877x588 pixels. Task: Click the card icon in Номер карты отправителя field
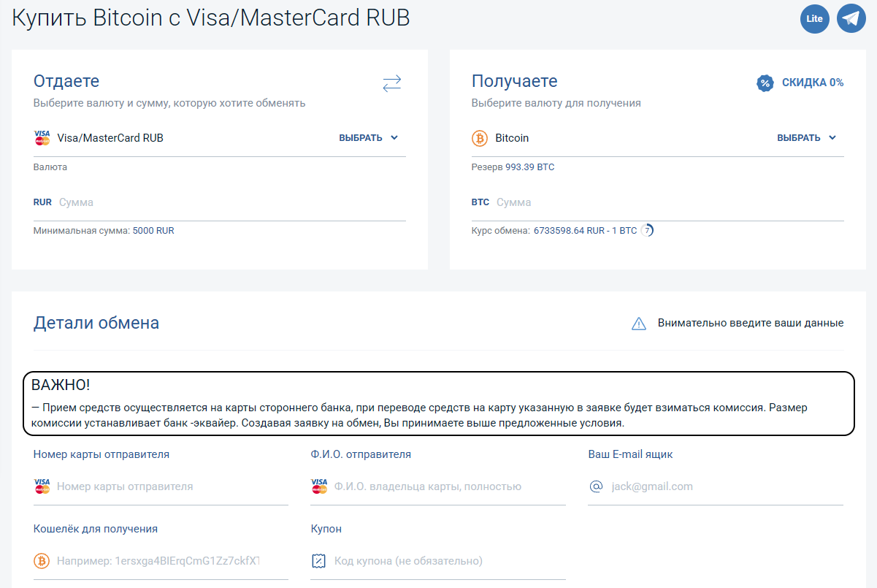(x=42, y=486)
